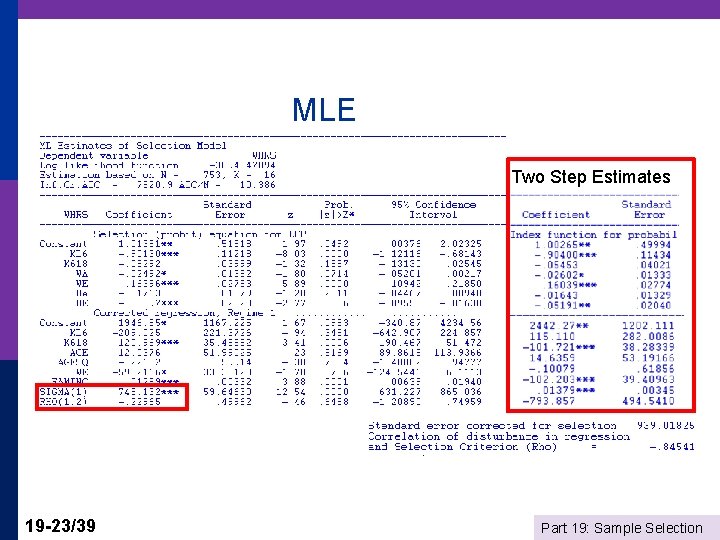Click the slide number 19-23/39
720x540 pixels.
point(60,525)
